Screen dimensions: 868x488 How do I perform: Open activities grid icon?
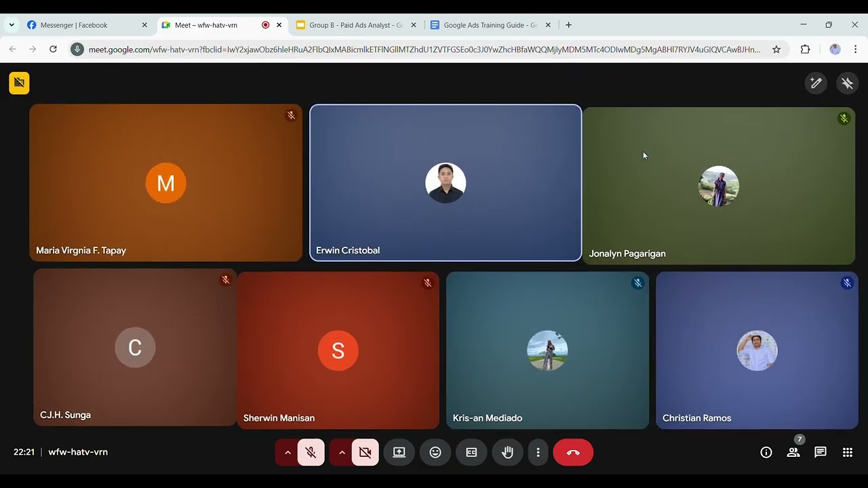[x=848, y=452]
